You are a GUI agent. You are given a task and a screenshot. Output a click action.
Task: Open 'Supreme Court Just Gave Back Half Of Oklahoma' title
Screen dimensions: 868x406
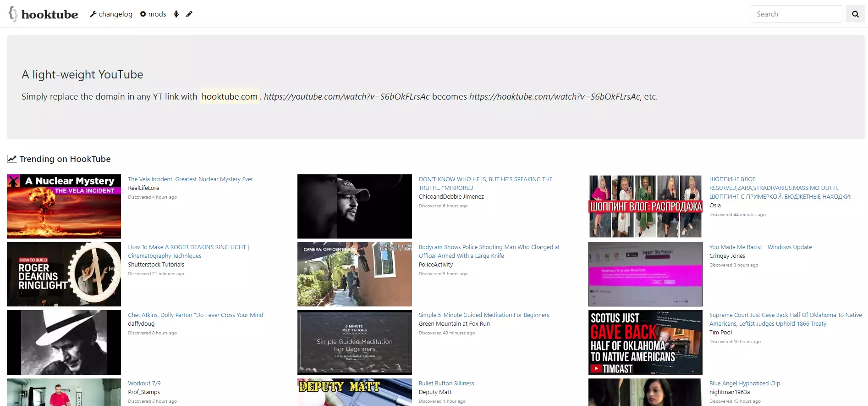[785, 319]
